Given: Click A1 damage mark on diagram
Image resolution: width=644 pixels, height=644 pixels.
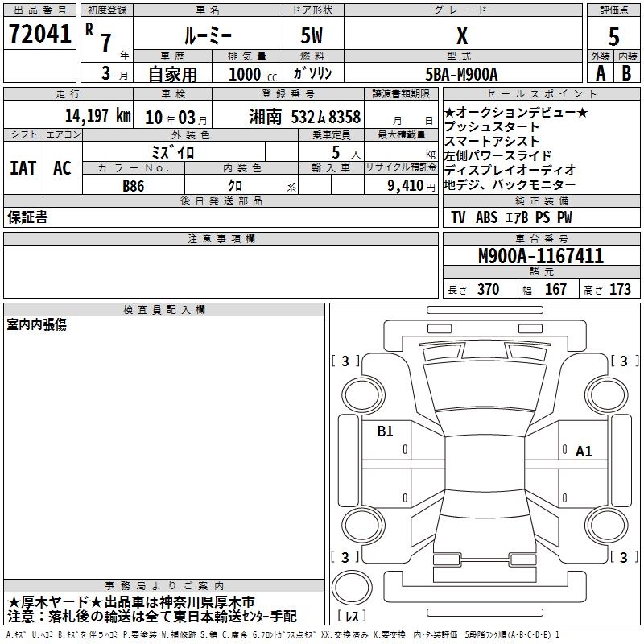Looking at the screenshot, I should [x=584, y=452].
